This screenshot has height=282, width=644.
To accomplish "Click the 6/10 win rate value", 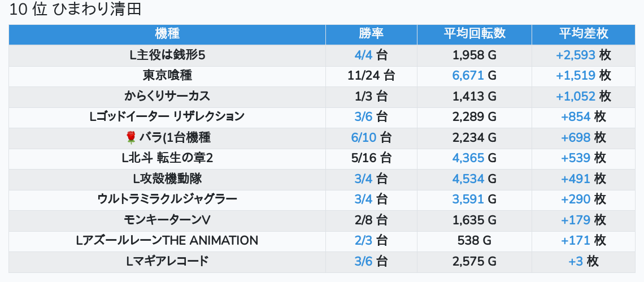I will (364, 137).
